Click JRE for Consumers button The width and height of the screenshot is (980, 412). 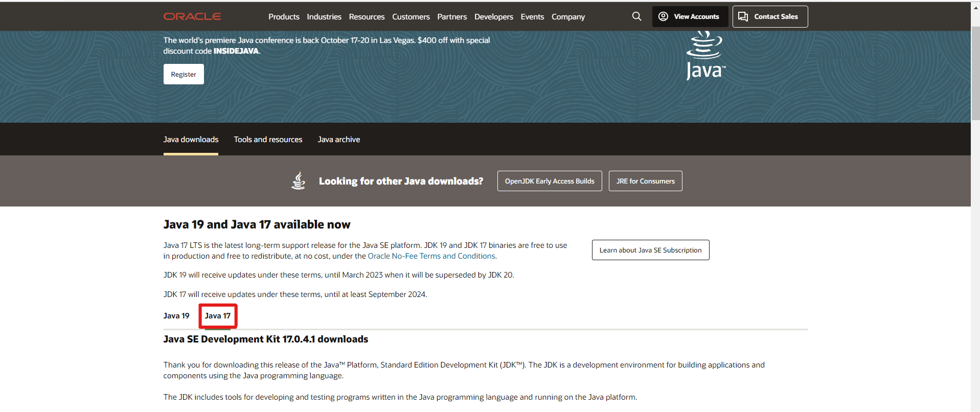(x=646, y=181)
